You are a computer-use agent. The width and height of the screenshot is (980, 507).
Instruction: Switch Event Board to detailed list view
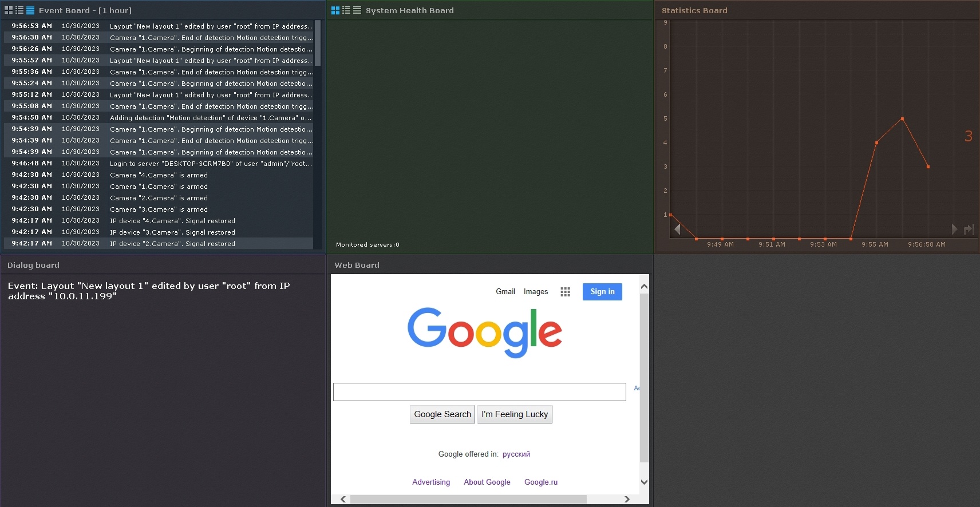coord(19,10)
